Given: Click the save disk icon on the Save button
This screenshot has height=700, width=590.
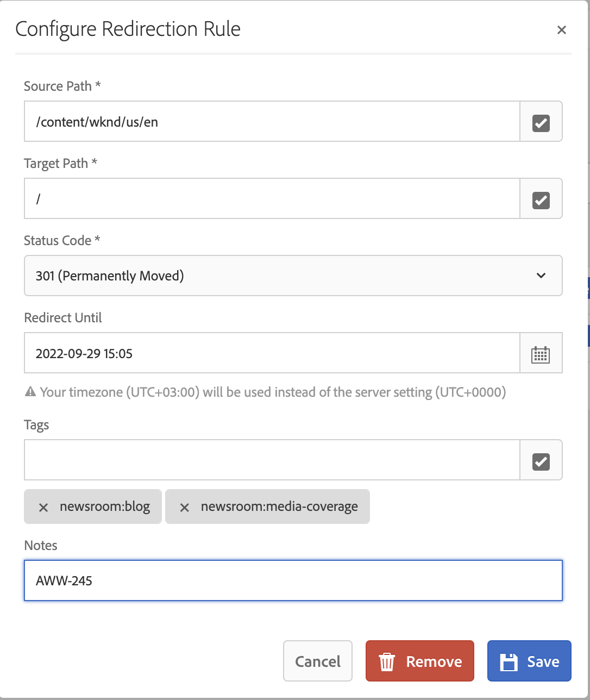Looking at the screenshot, I should coord(510,661).
